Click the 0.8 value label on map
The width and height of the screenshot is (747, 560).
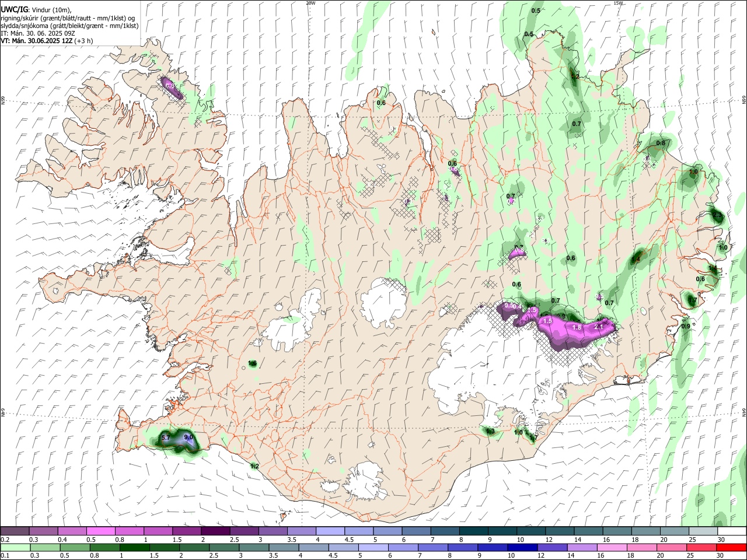661,143
